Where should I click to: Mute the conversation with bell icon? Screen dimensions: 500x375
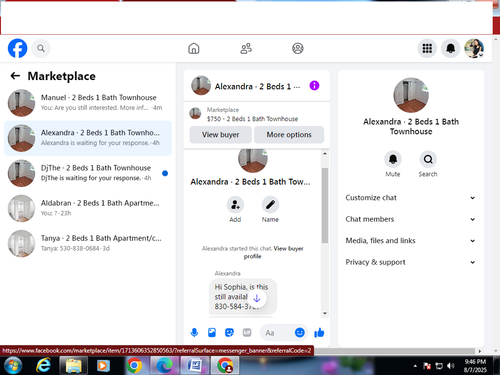(x=393, y=159)
